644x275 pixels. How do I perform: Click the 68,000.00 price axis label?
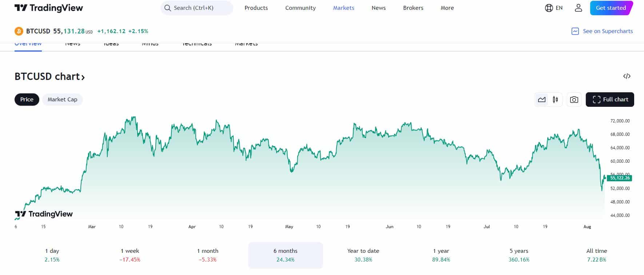pos(620,134)
